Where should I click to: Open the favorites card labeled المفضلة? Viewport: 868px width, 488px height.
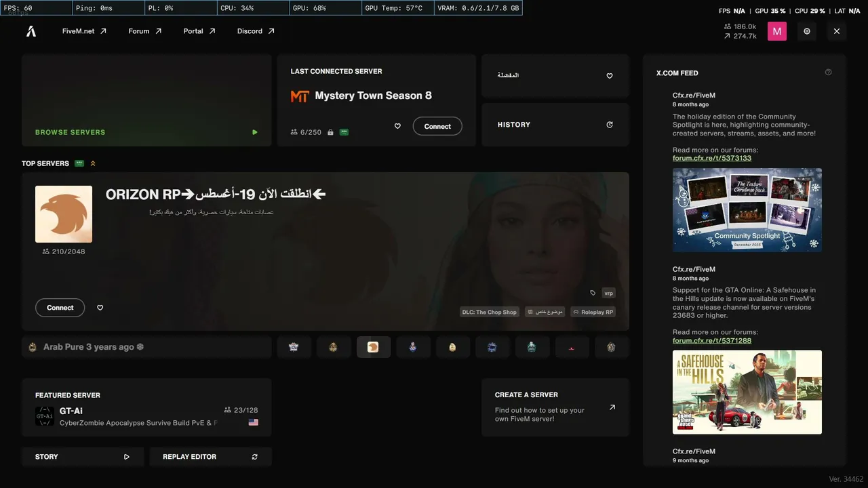coord(555,76)
